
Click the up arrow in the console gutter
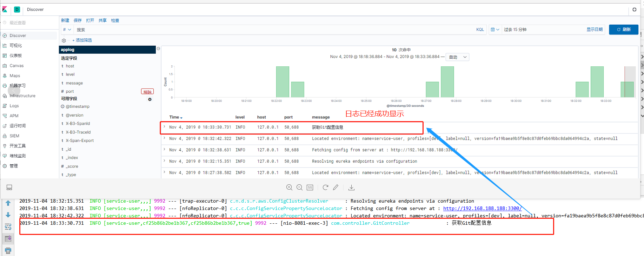pyautogui.click(x=8, y=203)
